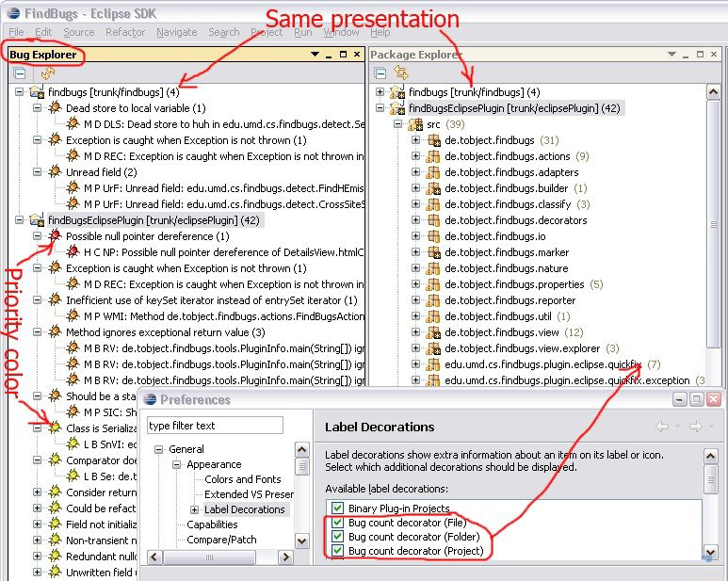Click Preferences tree vertical scrollbar down arrow

pos(301,541)
